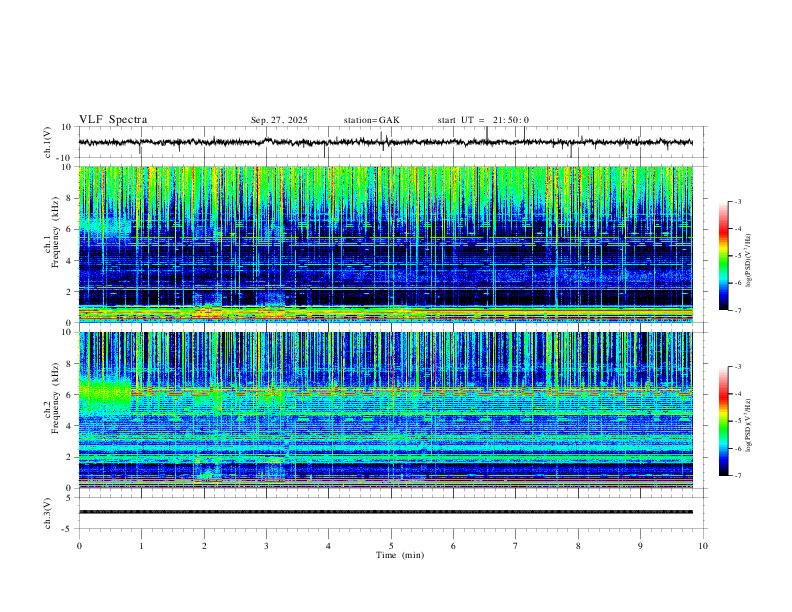
Task: Click the ch.1 spectrogram panel
Action: 385,244
